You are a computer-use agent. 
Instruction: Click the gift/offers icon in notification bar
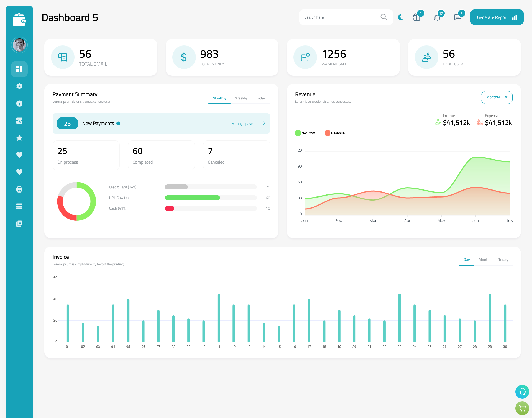tap(417, 17)
